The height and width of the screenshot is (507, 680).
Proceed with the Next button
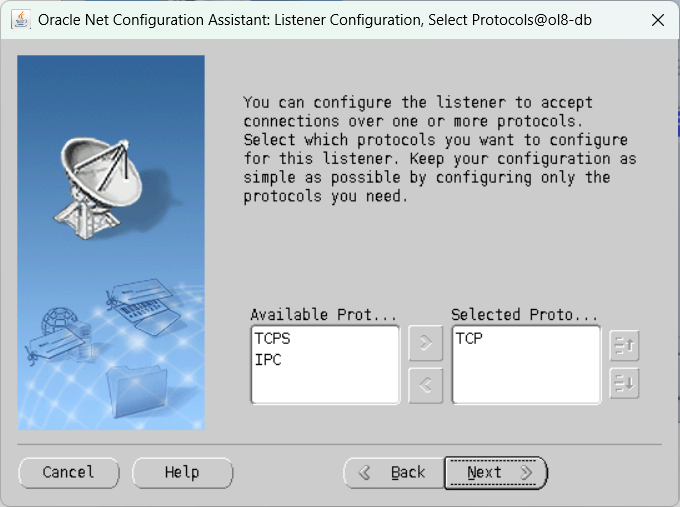click(496, 472)
